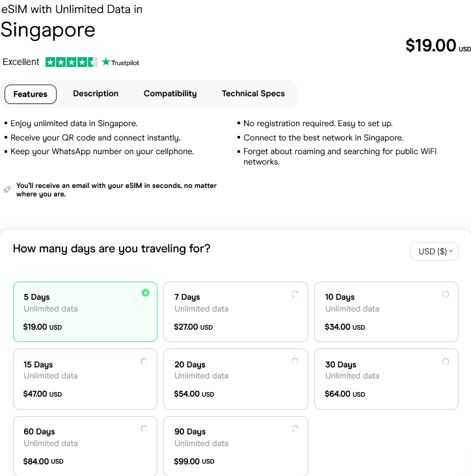The image size is (471, 476).
Task: Choose the 30 Days radio option
Action: (446, 361)
